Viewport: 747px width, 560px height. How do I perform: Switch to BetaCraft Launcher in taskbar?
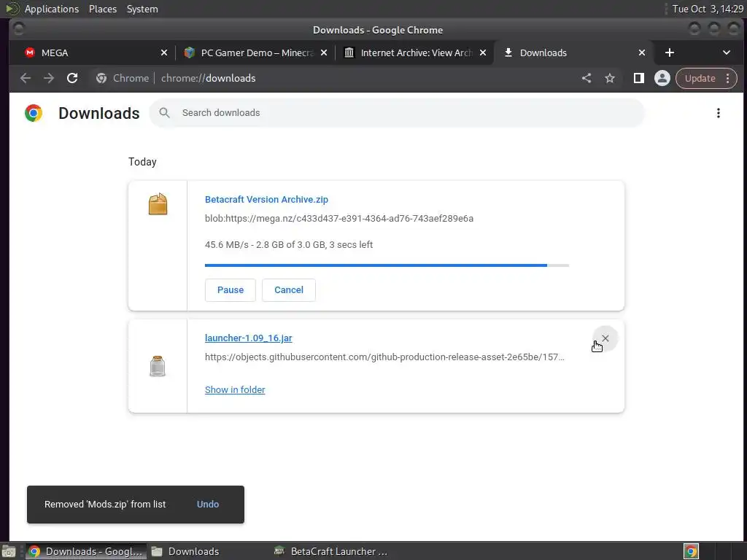coord(332,551)
